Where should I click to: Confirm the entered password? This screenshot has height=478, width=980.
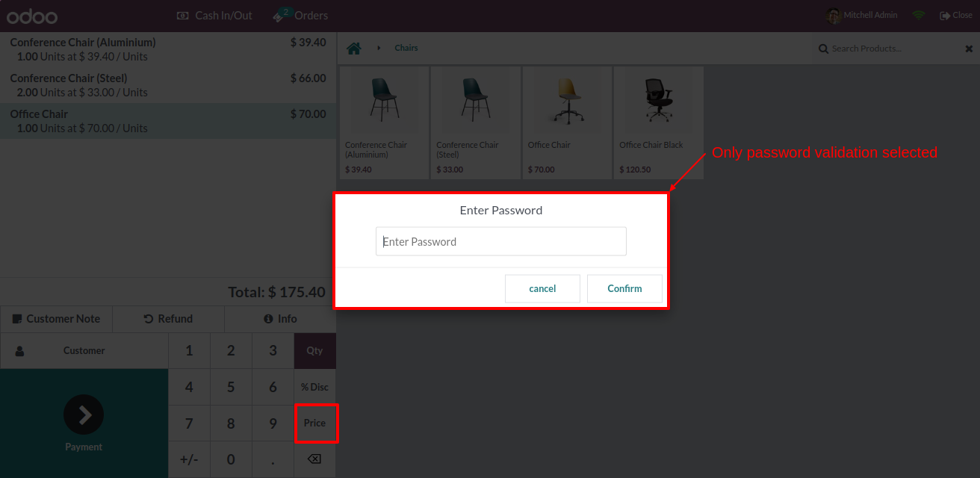point(624,289)
